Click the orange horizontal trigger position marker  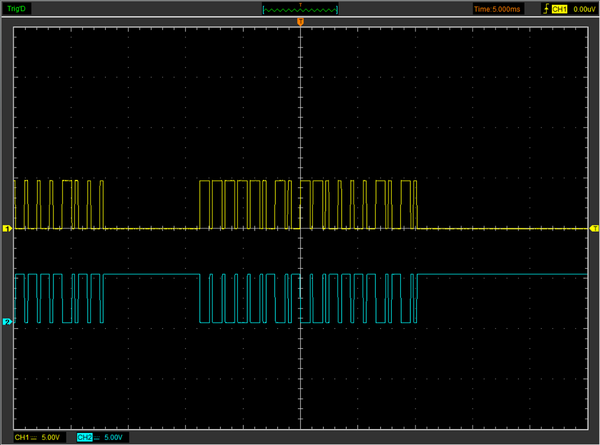click(x=300, y=22)
